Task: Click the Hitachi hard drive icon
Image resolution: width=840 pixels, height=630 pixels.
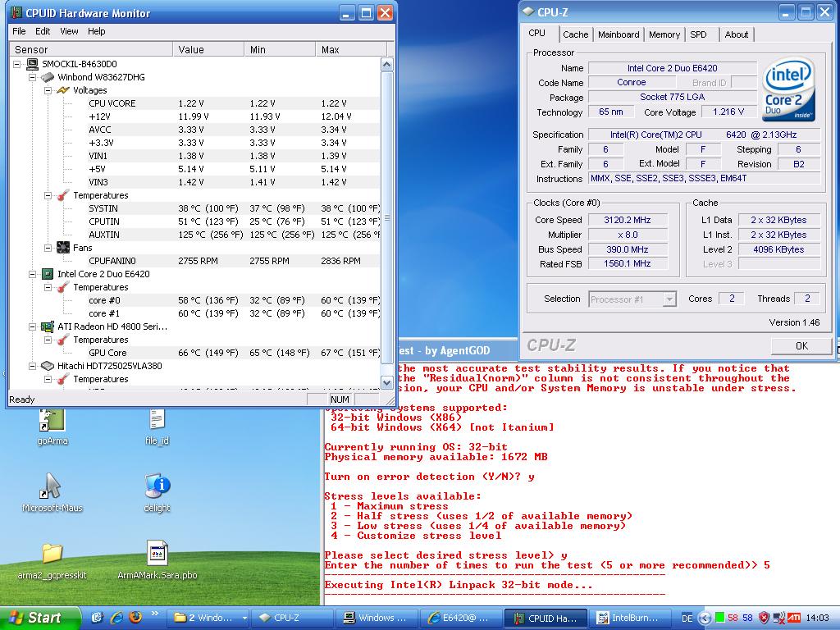Action: (x=48, y=366)
